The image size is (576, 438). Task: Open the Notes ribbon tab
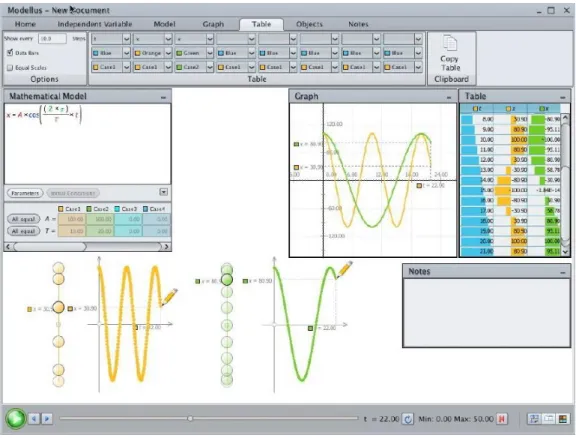pos(358,24)
